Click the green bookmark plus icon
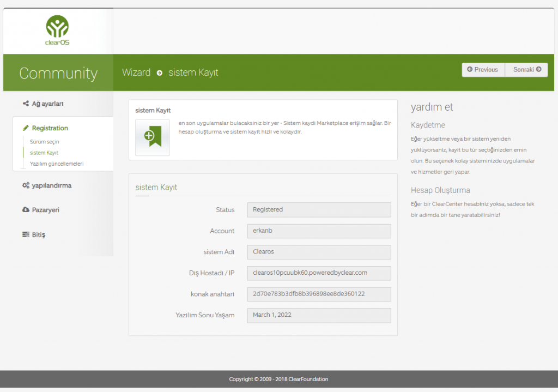 (x=152, y=137)
